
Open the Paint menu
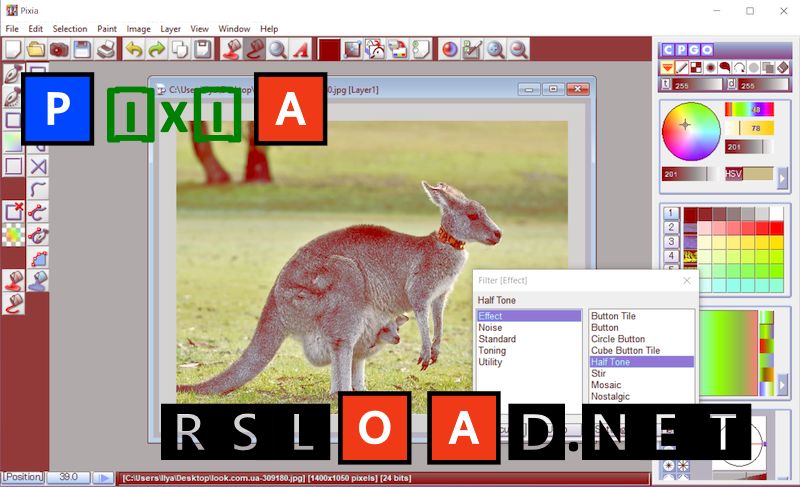(x=107, y=29)
